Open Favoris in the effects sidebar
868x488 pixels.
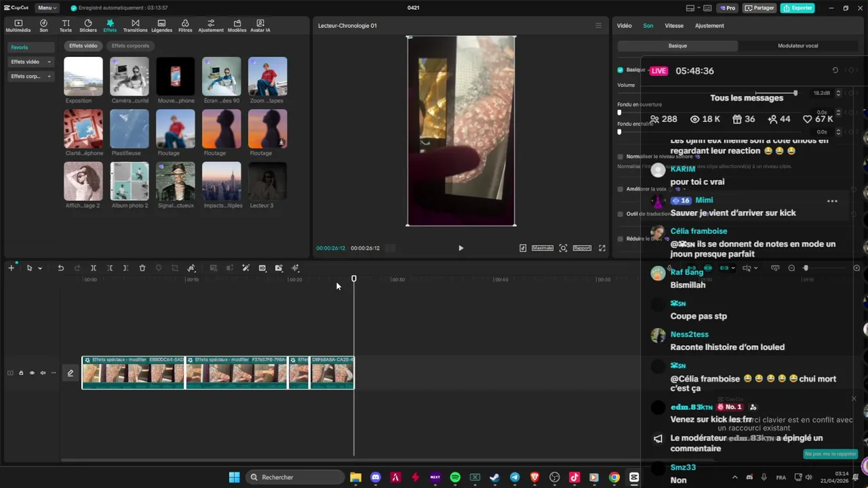(31, 47)
